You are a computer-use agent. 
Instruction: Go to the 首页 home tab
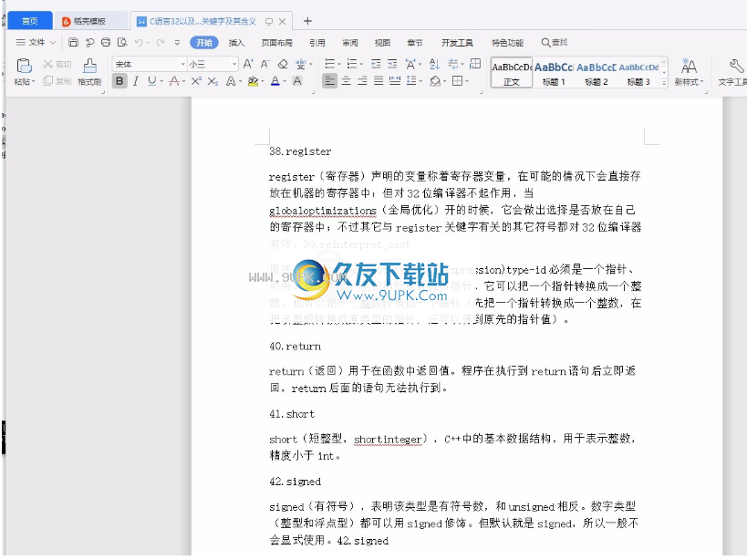click(30, 21)
